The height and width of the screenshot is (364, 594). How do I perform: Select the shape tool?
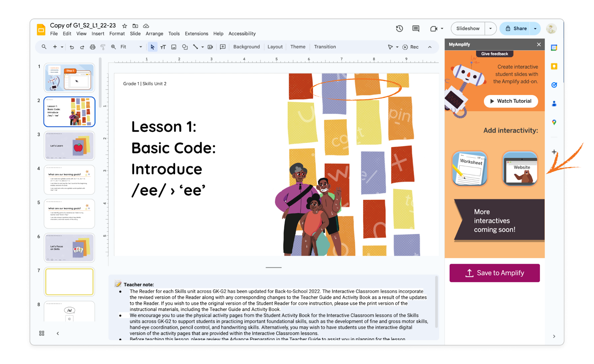185,47
